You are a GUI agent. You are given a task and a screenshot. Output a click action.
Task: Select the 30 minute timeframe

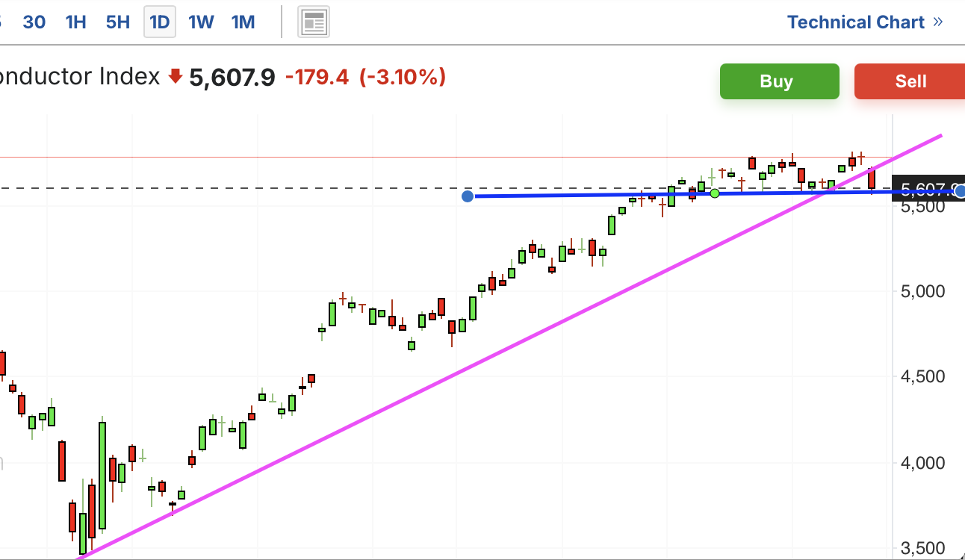click(34, 22)
